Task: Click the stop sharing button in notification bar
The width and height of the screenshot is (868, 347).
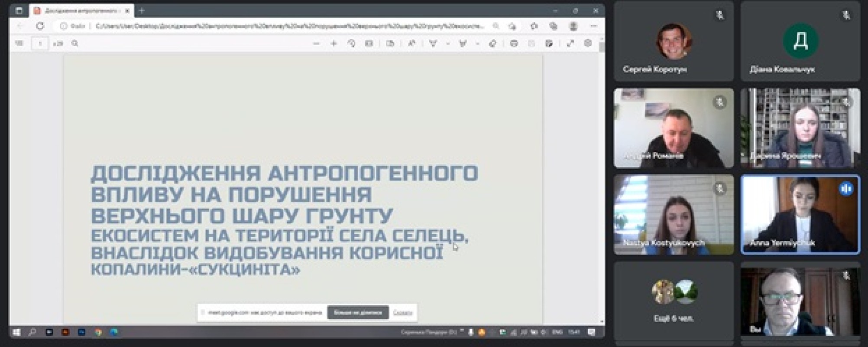Action: click(358, 312)
